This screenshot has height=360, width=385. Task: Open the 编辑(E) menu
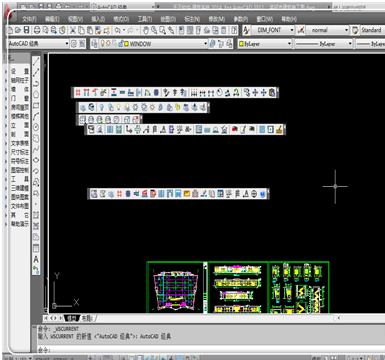(52, 19)
